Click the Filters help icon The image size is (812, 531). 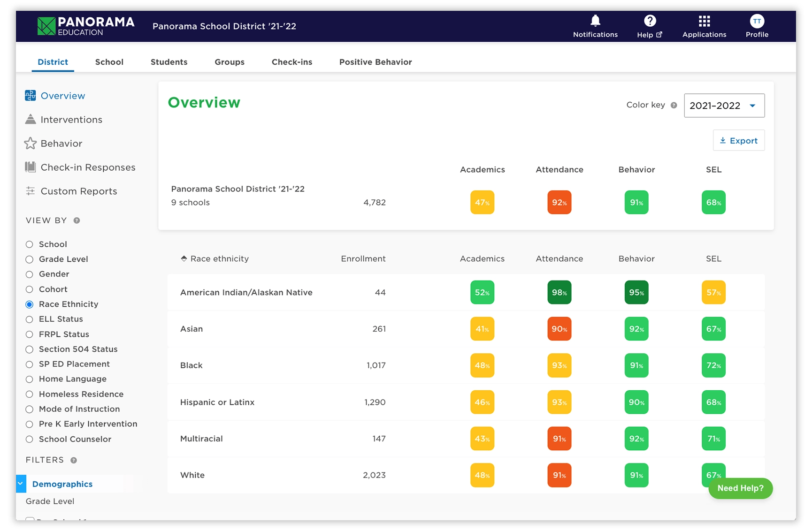tap(74, 460)
